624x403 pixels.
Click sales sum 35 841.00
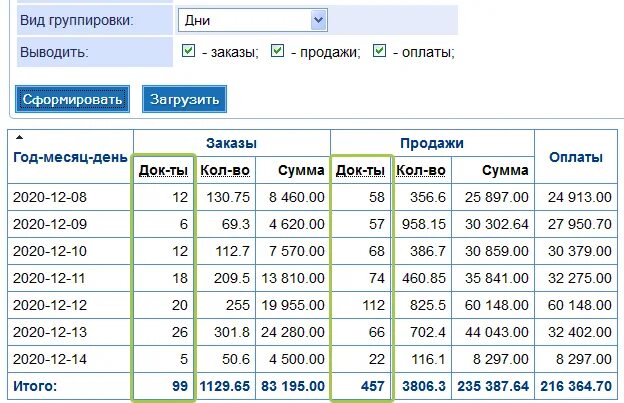pos(497,278)
